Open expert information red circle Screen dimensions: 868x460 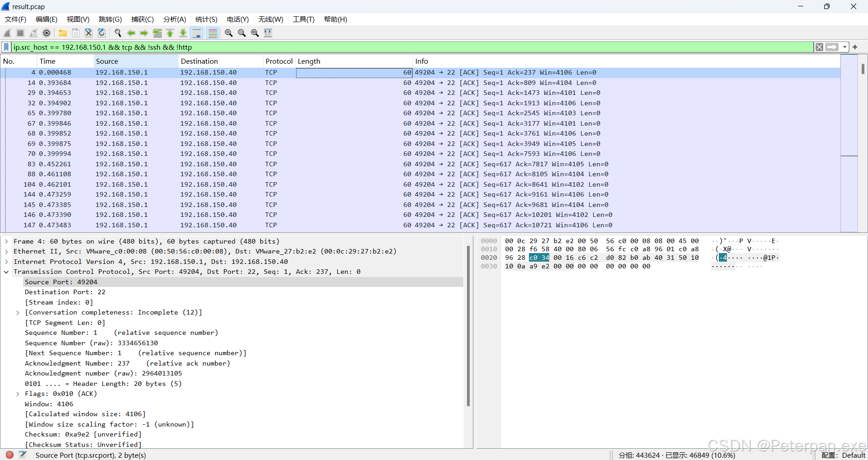tap(9, 455)
